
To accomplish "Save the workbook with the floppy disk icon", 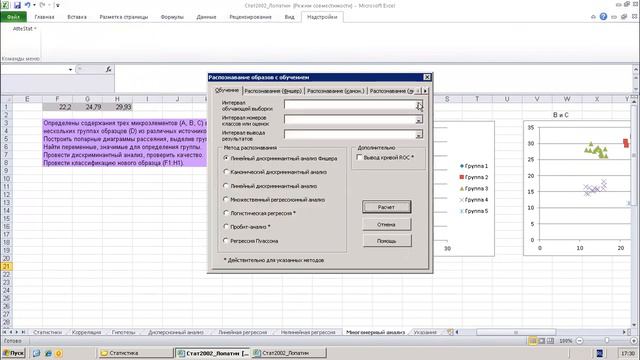I will pos(17,5).
